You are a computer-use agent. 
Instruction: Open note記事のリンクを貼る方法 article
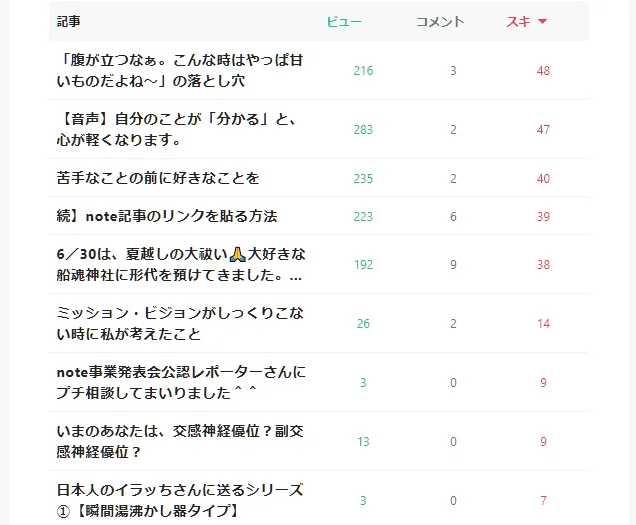(x=167, y=216)
